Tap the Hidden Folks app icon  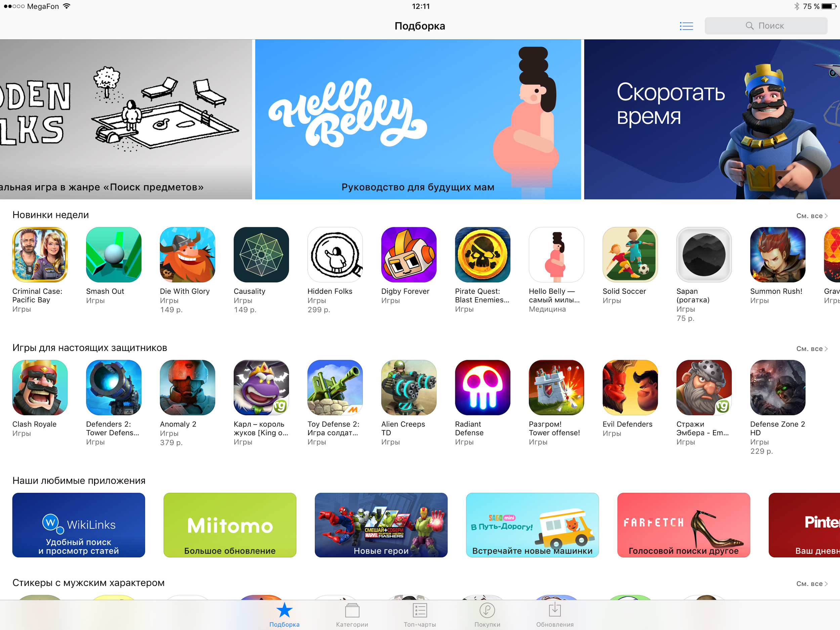(335, 254)
